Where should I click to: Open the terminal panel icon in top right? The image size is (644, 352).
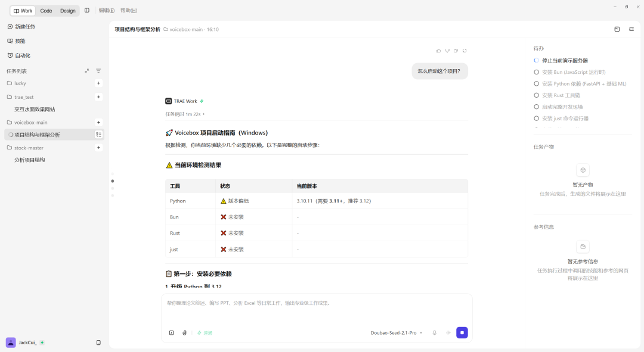[x=617, y=29]
